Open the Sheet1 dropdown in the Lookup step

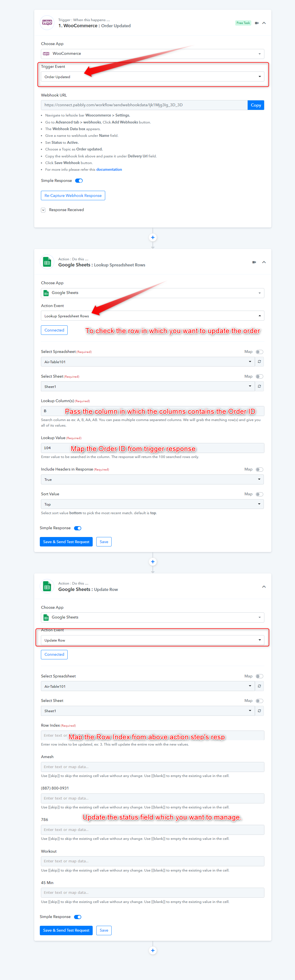click(x=147, y=387)
